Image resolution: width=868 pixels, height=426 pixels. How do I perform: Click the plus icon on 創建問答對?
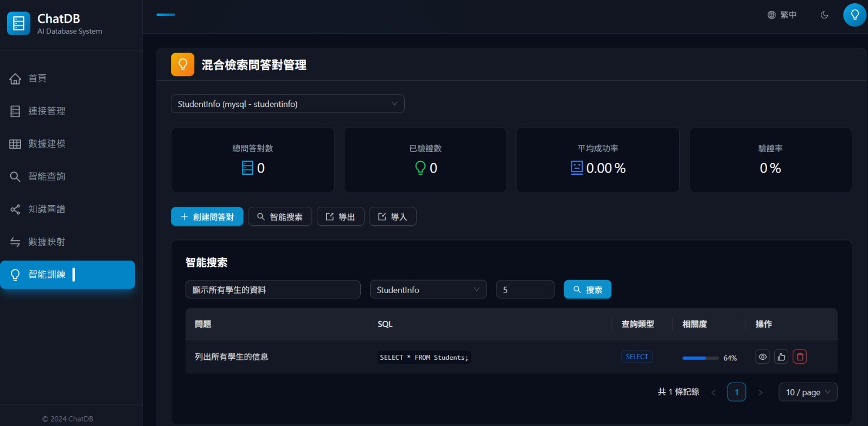184,217
